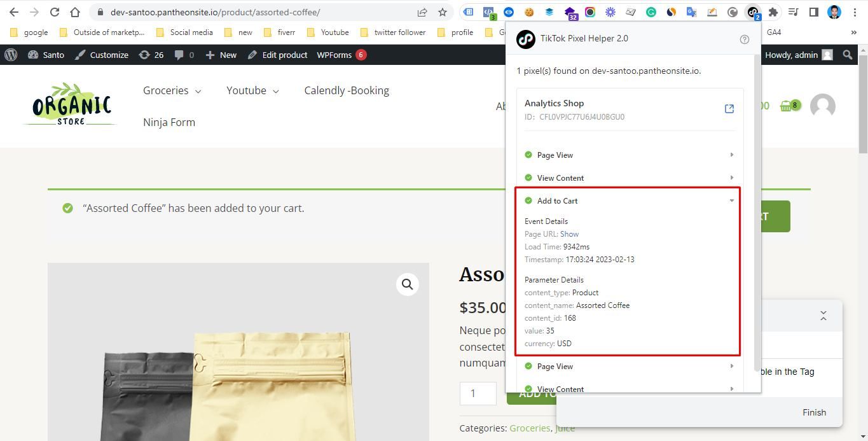868x441 pixels.
Task: Click the browser address bar URL
Action: click(215, 12)
